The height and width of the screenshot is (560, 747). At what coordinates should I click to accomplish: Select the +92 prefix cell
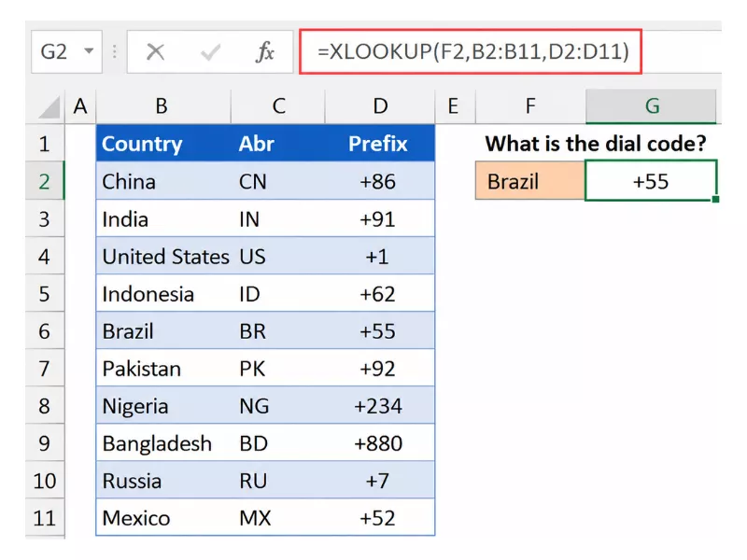pyautogui.click(x=380, y=368)
